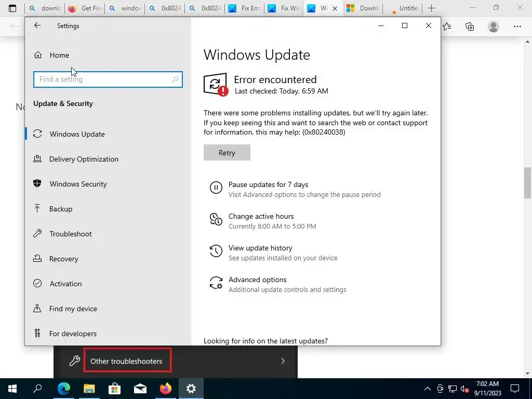Viewport: 532px width, 399px height.
Task: Click Pause updates for 7 days
Action: [269, 184]
